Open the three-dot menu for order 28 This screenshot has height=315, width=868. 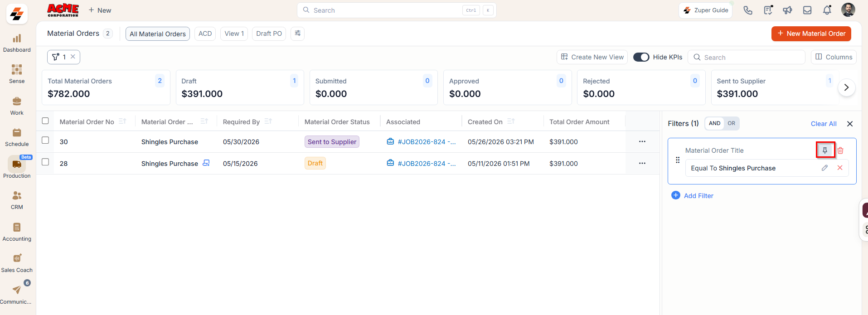[x=642, y=163]
